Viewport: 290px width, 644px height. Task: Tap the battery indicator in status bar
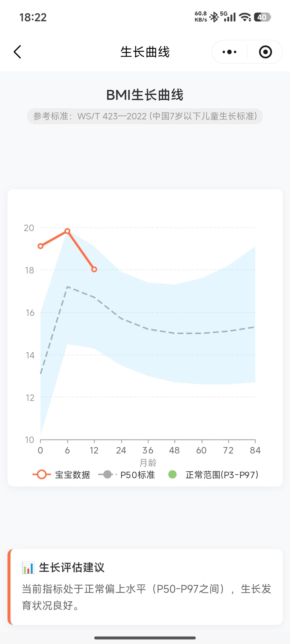(x=262, y=17)
